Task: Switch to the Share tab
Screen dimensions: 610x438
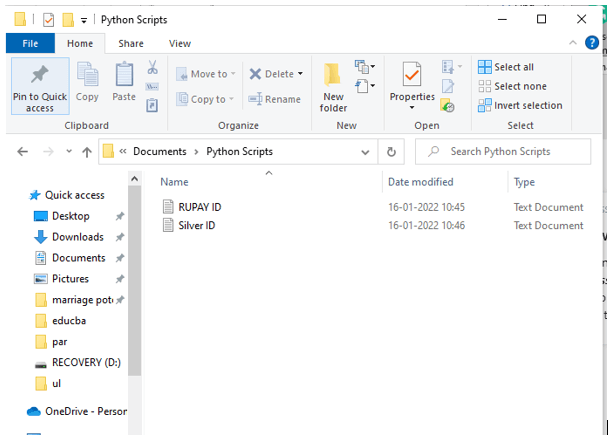Action: pos(131,43)
